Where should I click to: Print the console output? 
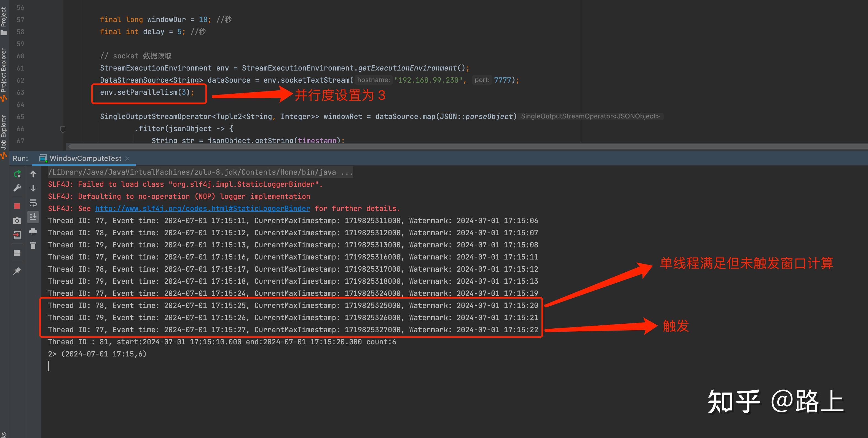tap(33, 232)
